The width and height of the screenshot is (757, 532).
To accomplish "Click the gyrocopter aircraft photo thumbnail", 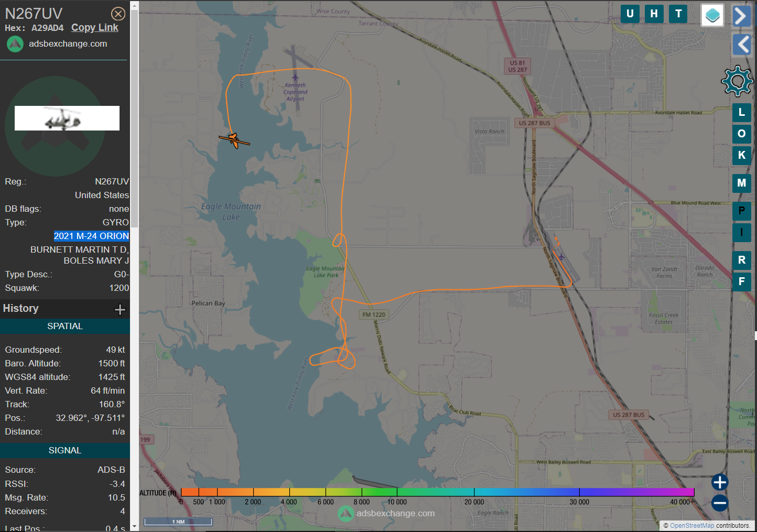I will 67,118.
